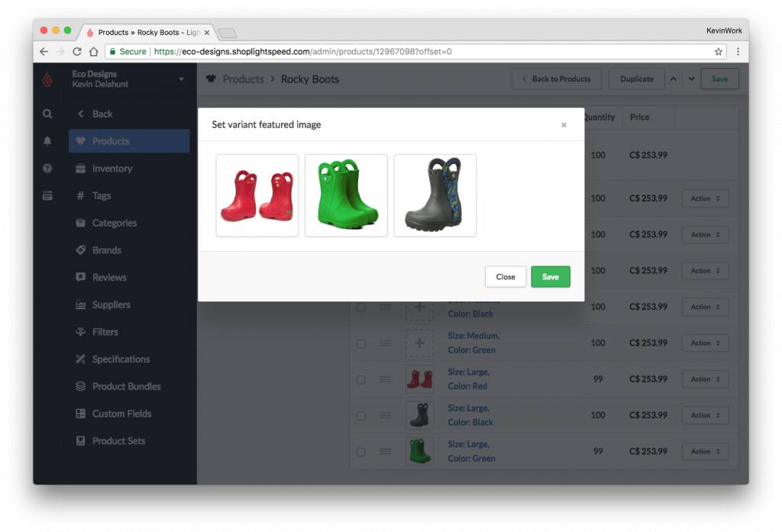Go to Product Bundles in sidebar
Image resolution: width=782 pixels, height=532 pixels.
126,386
